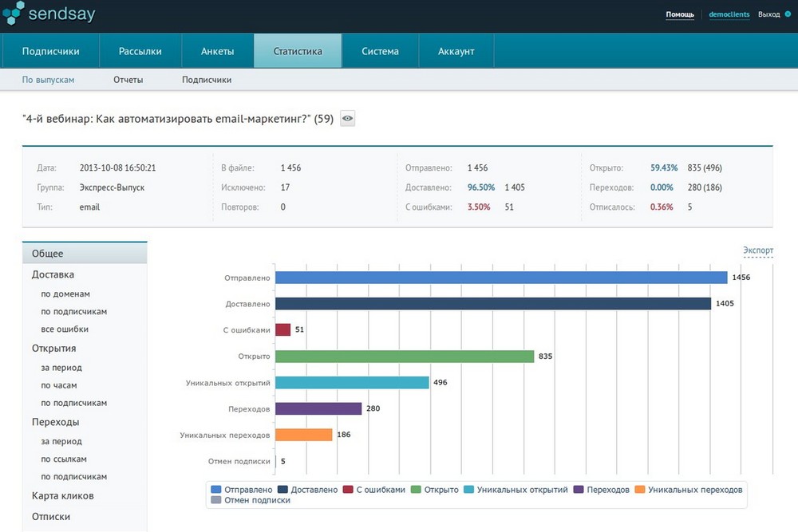View все ошибки in the sidebar
Screen dimensions: 798x532
click(65, 329)
